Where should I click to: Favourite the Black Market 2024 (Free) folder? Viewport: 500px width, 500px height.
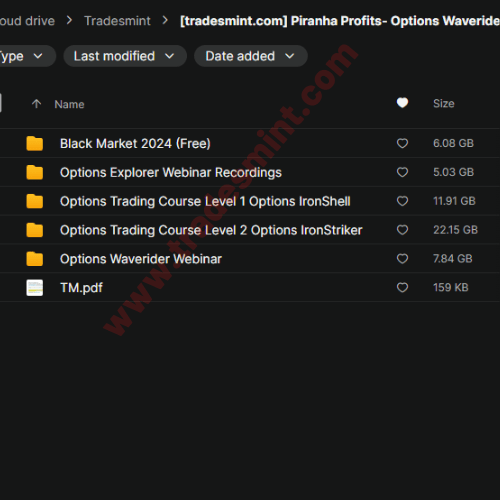click(x=402, y=143)
